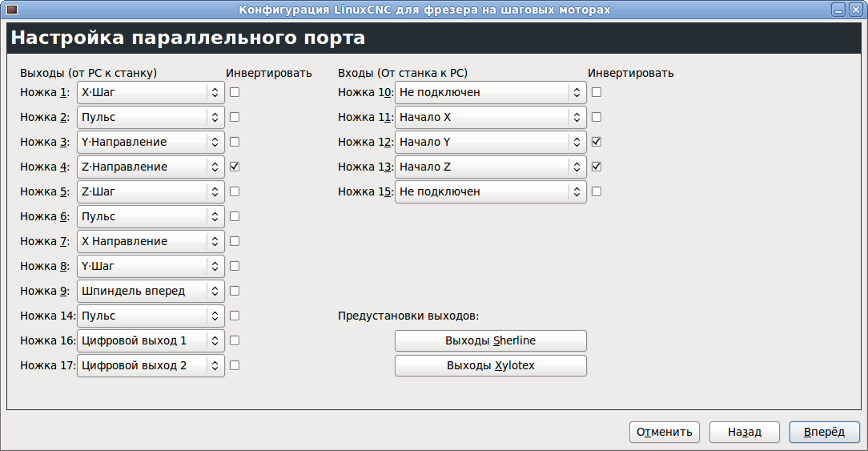
Task: Close the LinuxCNC configuration window
Action: click(854, 9)
